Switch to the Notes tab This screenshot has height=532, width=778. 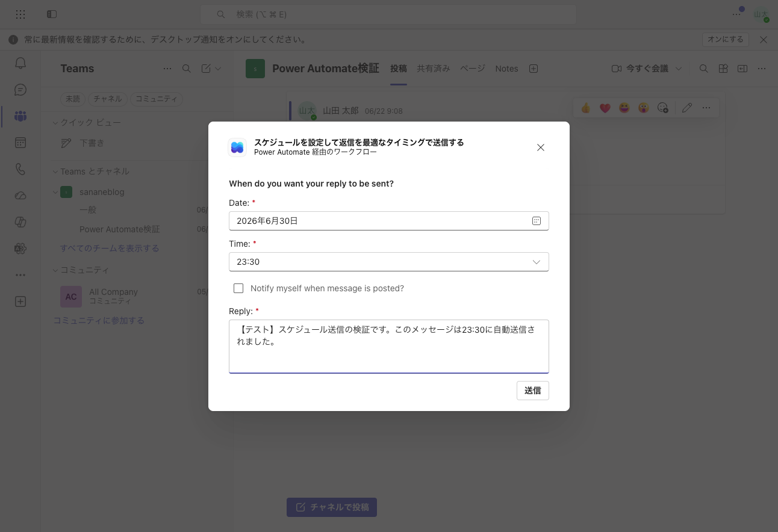(x=507, y=69)
